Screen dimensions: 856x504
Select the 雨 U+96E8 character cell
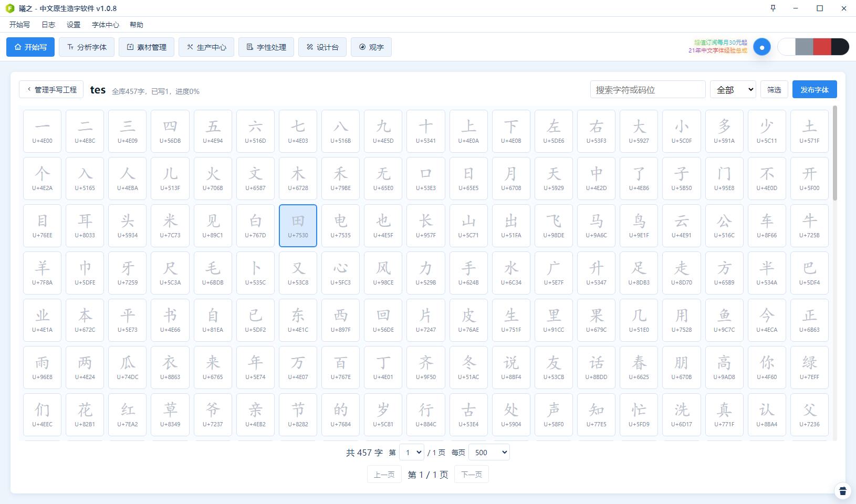pyautogui.click(x=42, y=367)
